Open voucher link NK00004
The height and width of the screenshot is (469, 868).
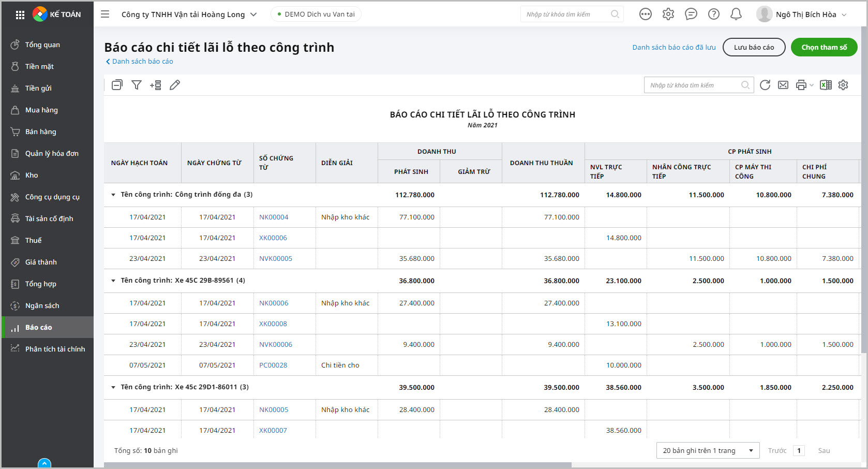click(x=274, y=217)
